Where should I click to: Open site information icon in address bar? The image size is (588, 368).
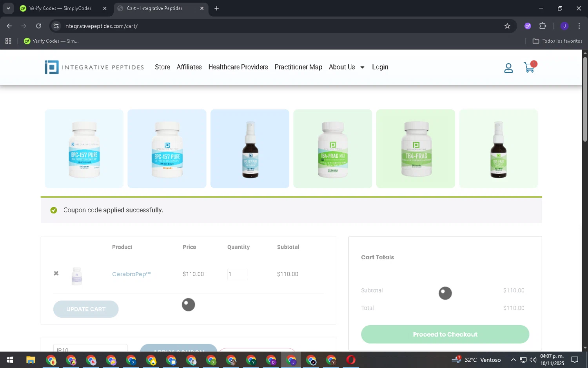tap(56, 26)
